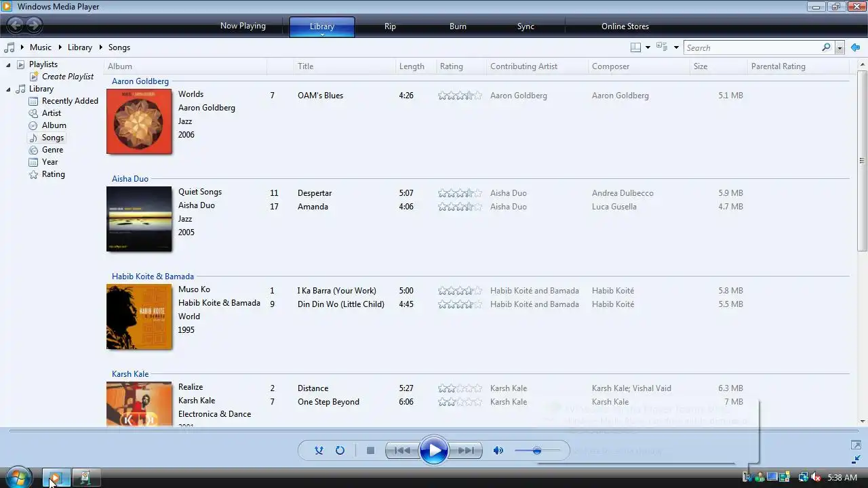Open the Windows Start orb
Image resolution: width=868 pixels, height=488 pixels.
(18, 477)
